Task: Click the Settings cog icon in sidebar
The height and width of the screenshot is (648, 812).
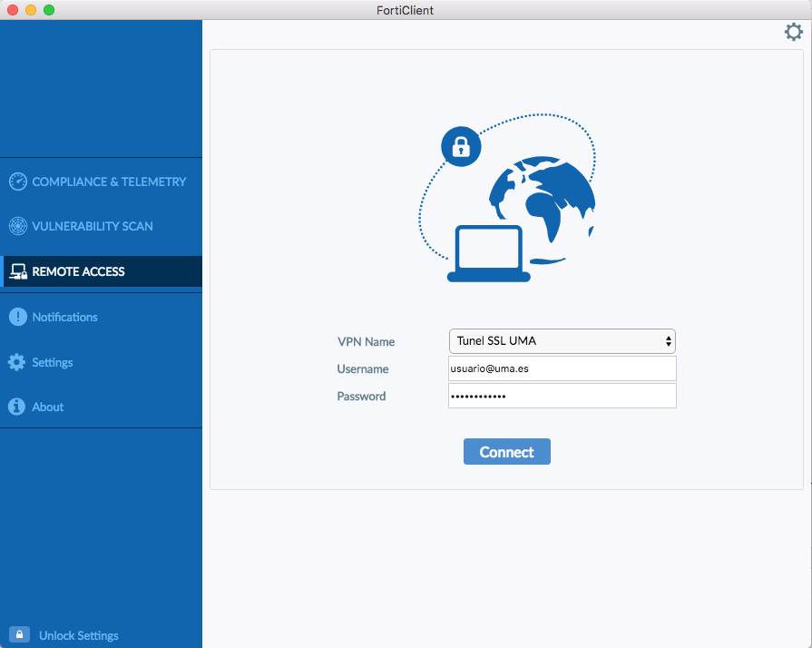Action: point(16,362)
